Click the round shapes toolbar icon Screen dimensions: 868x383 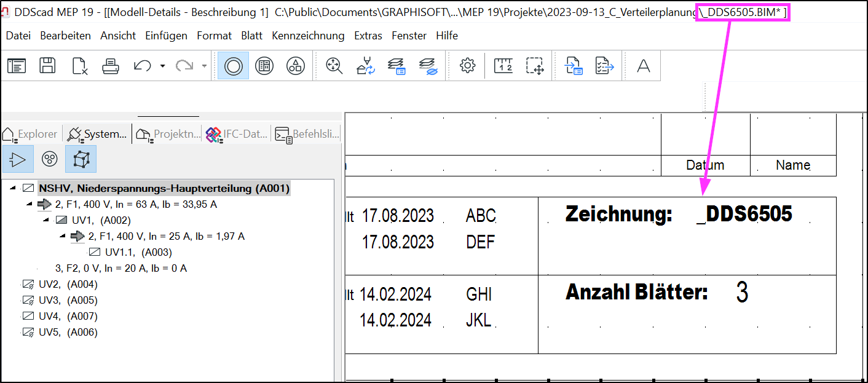pos(296,66)
